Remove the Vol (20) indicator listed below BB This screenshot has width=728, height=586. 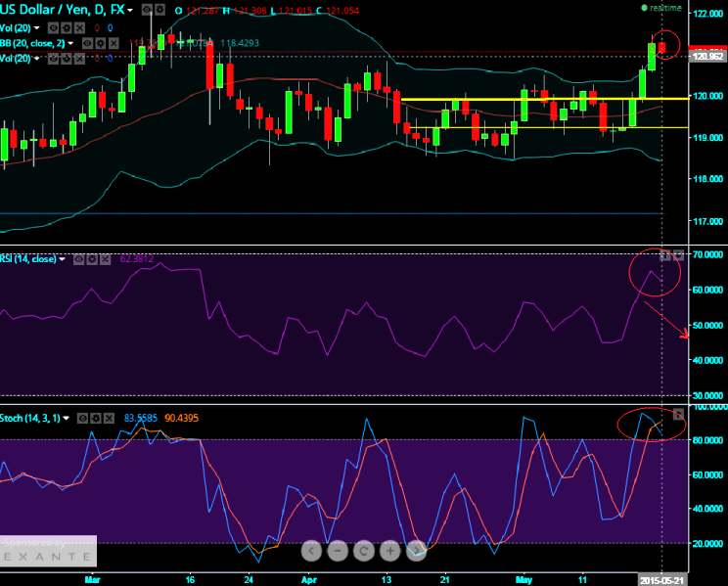(80, 59)
